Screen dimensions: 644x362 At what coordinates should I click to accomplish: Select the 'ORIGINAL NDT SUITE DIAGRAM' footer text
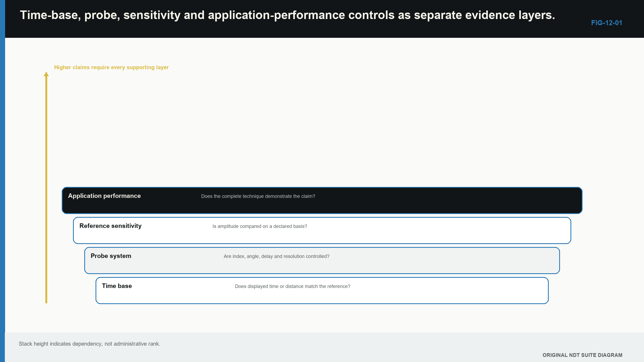pos(582,355)
